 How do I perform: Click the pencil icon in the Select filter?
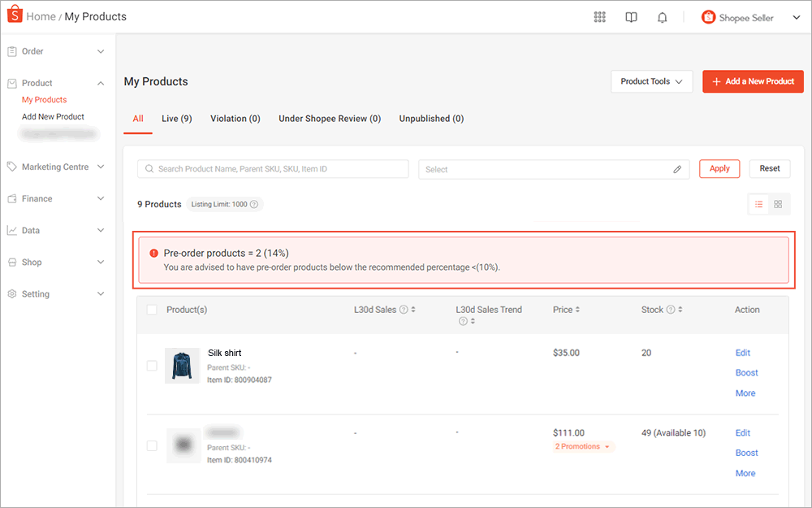coord(677,168)
